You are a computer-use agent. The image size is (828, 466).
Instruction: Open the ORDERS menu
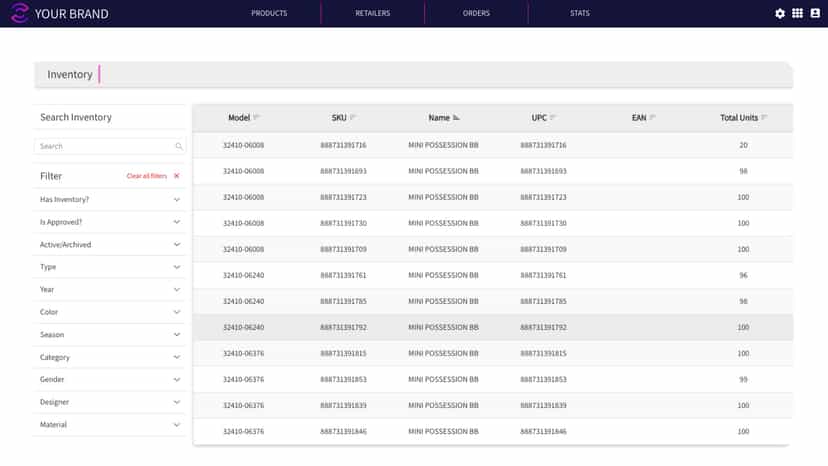coord(476,13)
